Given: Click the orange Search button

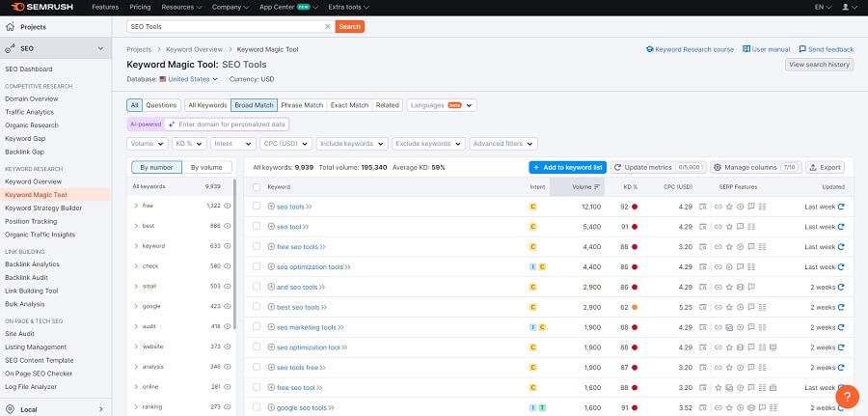Looking at the screenshot, I should click(x=349, y=26).
